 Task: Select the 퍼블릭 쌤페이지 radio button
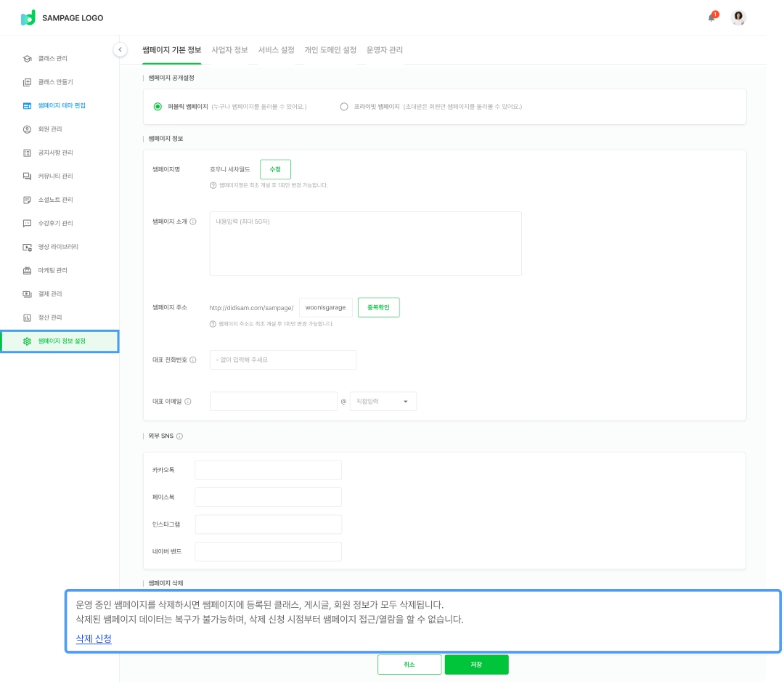click(158, 107)
